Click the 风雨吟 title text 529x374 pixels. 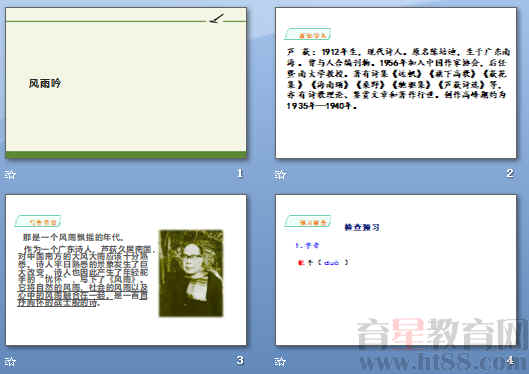point(45,83)
